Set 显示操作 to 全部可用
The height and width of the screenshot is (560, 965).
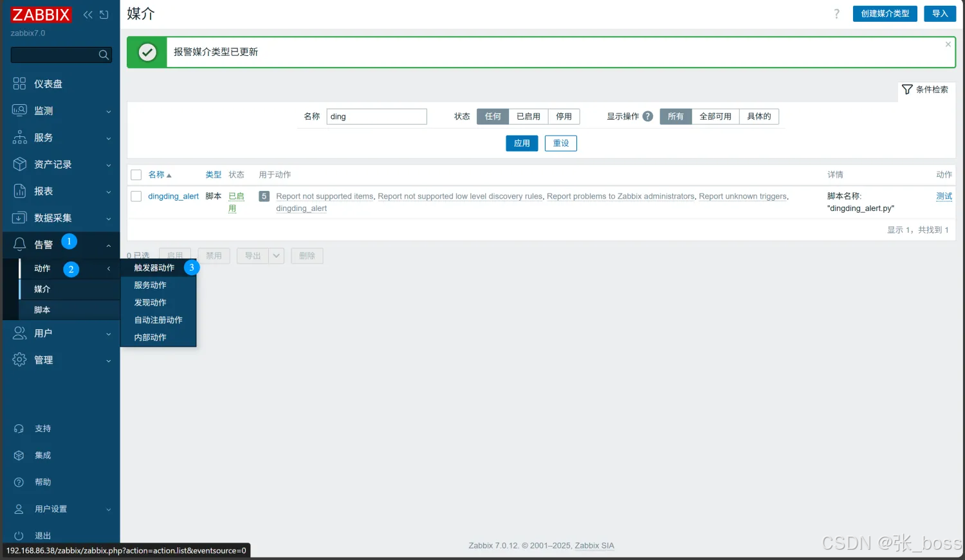[715, 116]
